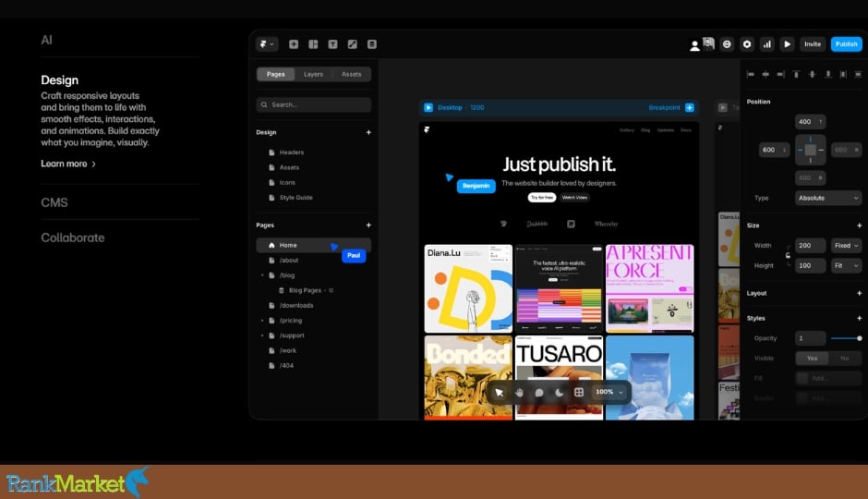Screen dimensions: 868x499
Task: Open the Framer logo main menu
Action: click(267, 44)
